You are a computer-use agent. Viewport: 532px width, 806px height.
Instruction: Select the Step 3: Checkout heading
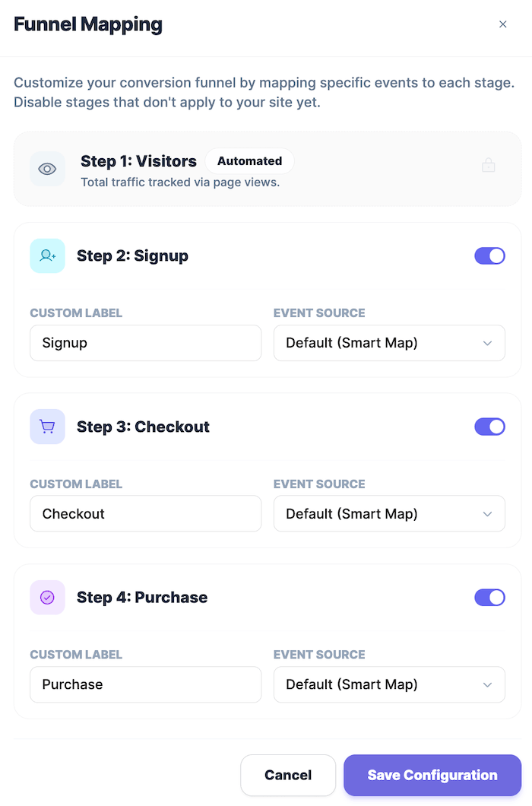tap(143, 427)
